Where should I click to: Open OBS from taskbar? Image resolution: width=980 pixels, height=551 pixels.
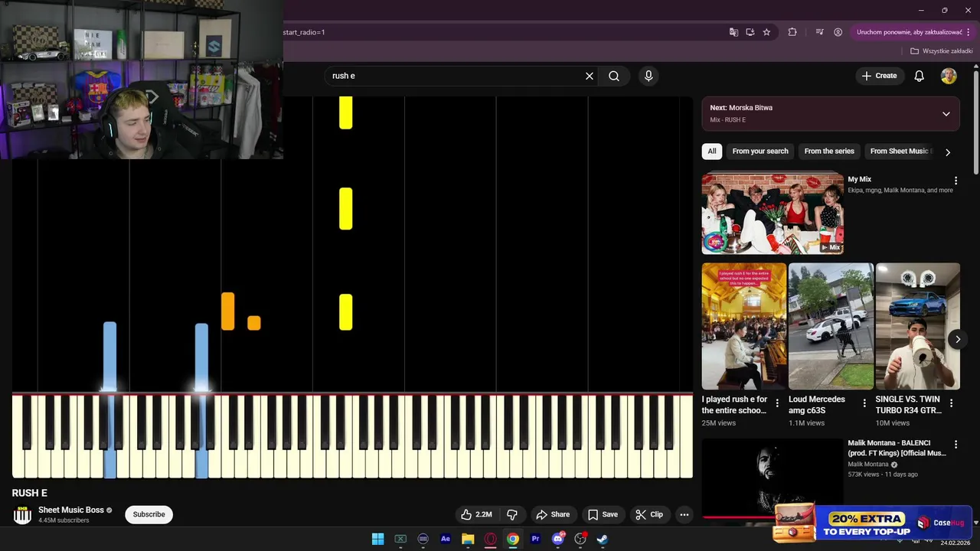pyautogui.click(x=580, y=539)
